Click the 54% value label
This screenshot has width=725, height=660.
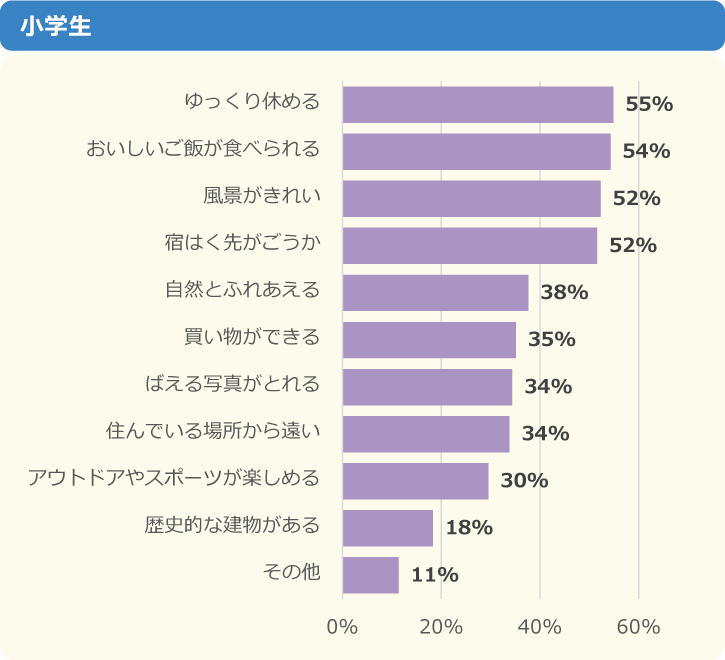[646, 151]
